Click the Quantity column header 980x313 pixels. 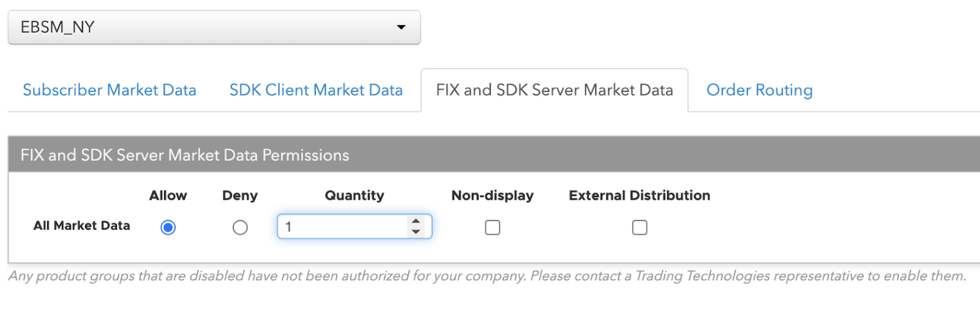(354, 195)
